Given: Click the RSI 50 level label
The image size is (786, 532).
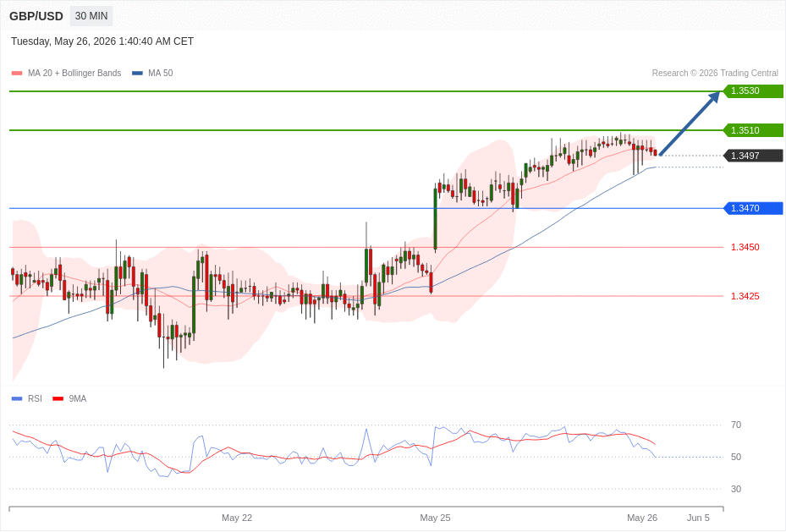Looking at the screenshot, I should point(736,457).
